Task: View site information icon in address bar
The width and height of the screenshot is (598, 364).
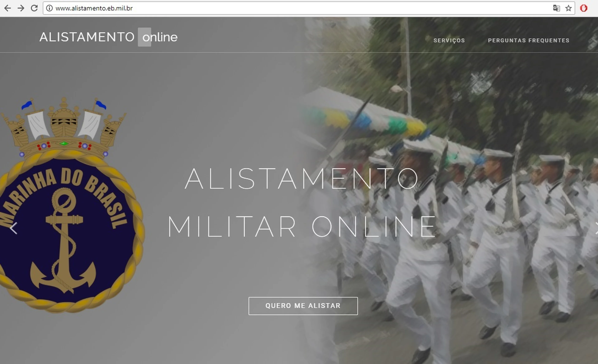Action: (49, 8)
